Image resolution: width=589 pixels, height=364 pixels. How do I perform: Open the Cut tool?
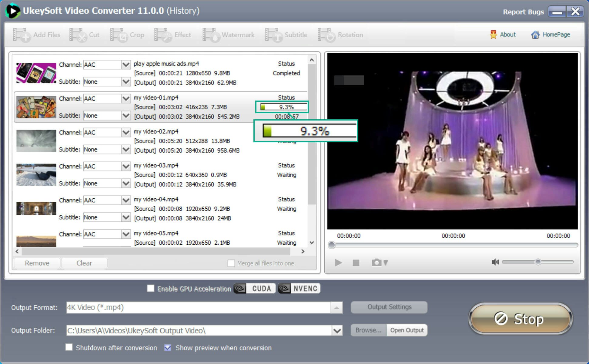click(85, 35)
